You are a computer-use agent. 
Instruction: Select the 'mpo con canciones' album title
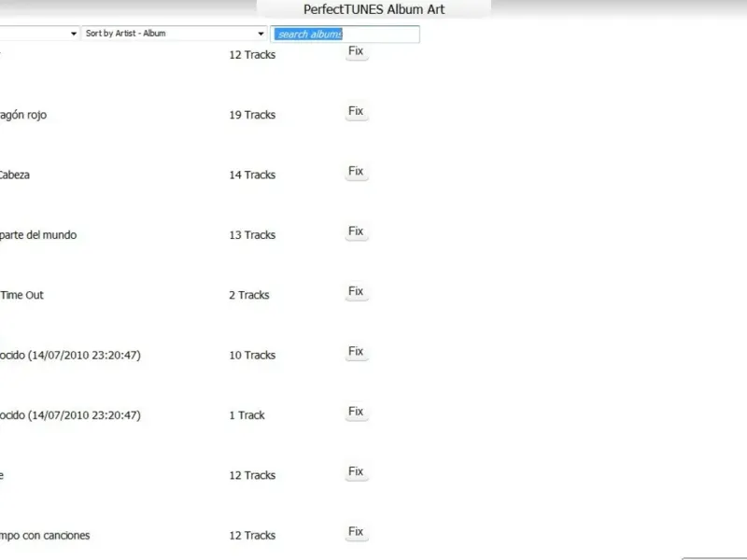click(45, 536)
